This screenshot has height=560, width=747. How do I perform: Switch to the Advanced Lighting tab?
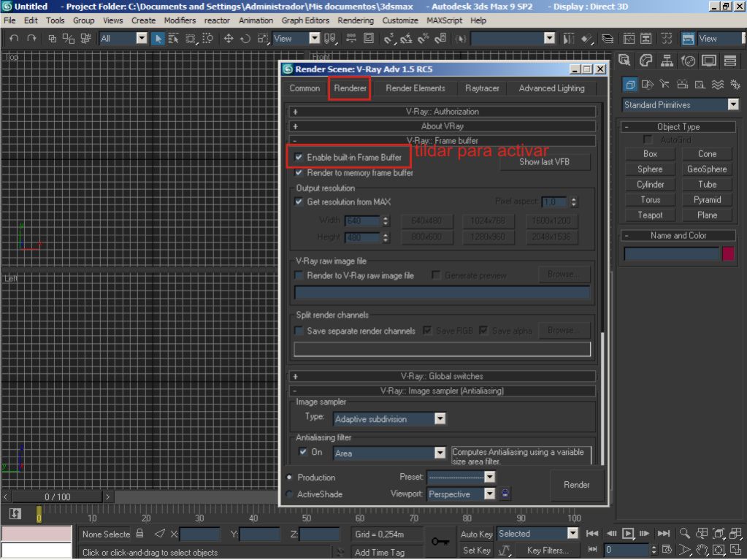click(552, 88)
